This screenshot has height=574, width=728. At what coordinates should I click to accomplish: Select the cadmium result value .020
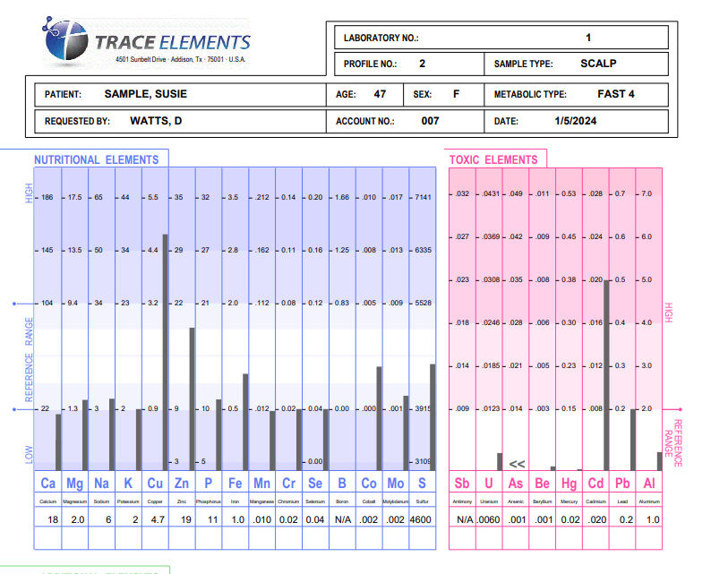597,519
